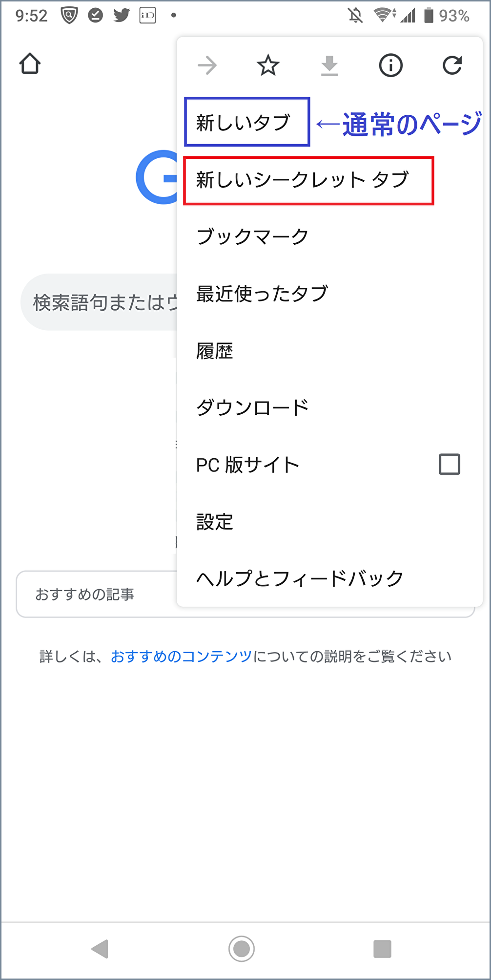Screen dimensions: 491x980
Task: Reload the page with the refresh icon
Action: tap(452, 65)
